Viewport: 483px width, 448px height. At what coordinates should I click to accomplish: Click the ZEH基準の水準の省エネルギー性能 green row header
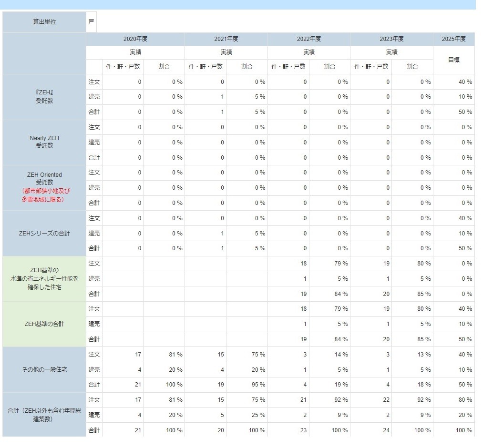(x=44, y=279)
